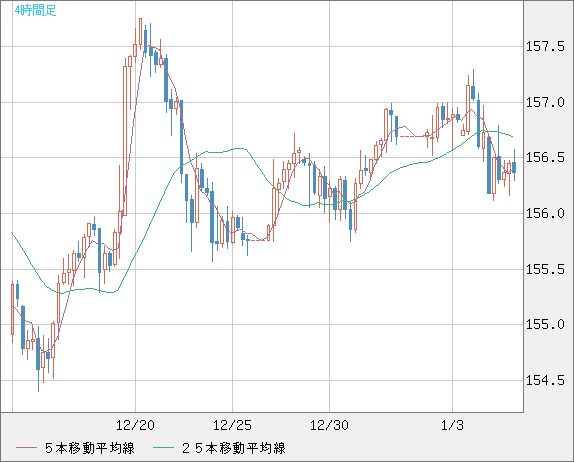Click the 155.0 price axis label
This screenshot has width=574, height=462.
pyautogui.click(x=545, y=324)
